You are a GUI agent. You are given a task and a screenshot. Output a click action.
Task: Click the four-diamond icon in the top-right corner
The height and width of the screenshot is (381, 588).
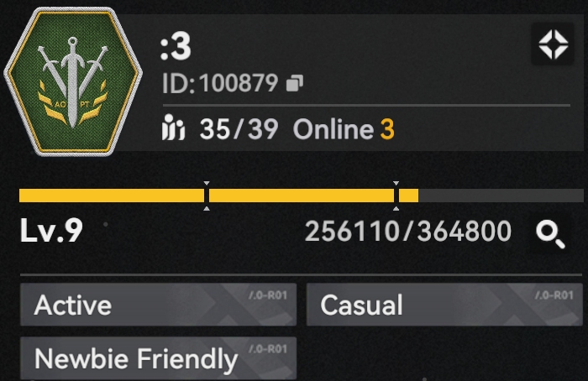(553, 44)
